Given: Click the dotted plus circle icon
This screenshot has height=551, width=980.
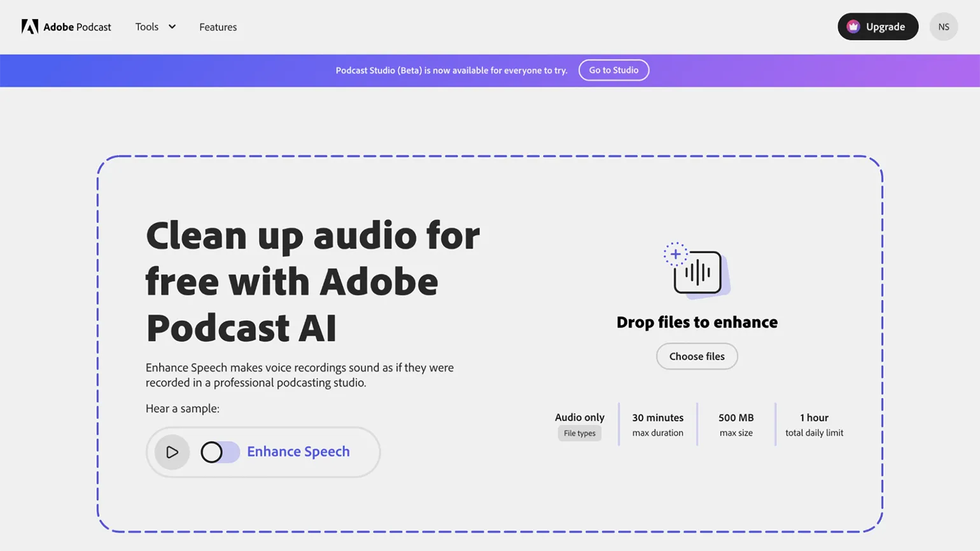Looking at the screenshot, I should coord(675,254).
